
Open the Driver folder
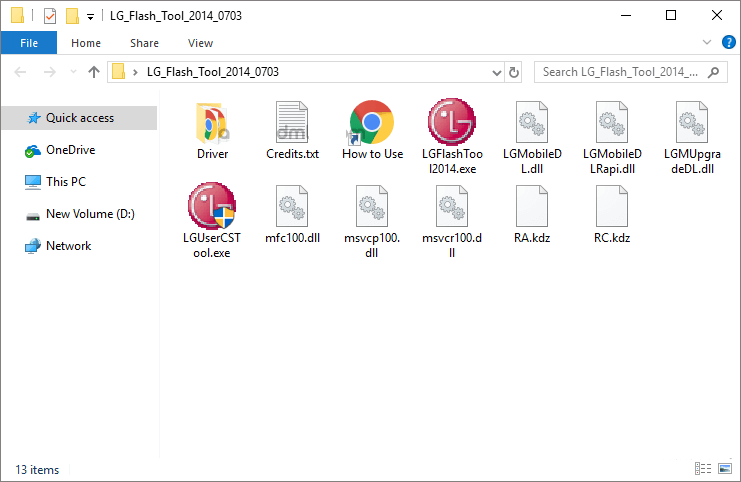point(212,123)
